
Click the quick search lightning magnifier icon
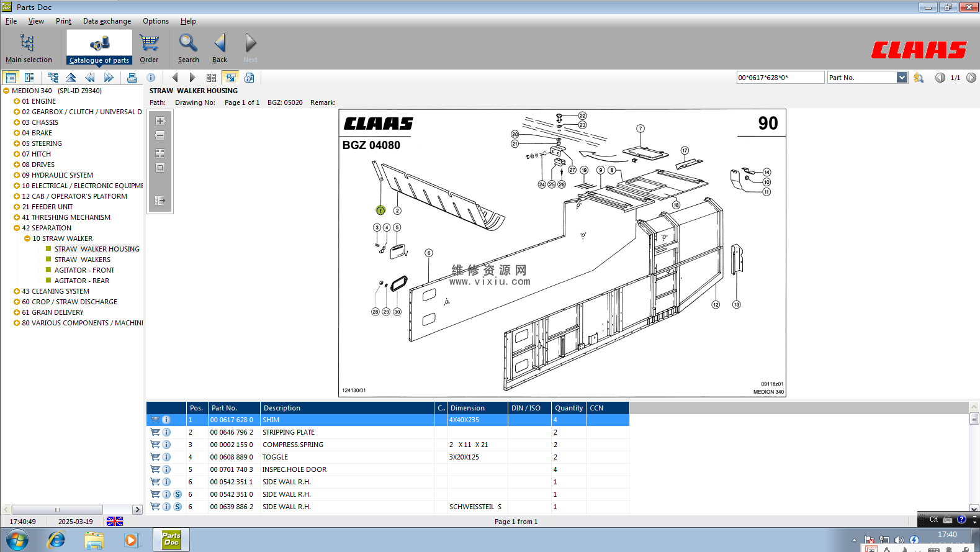click(x=919, y=78)
